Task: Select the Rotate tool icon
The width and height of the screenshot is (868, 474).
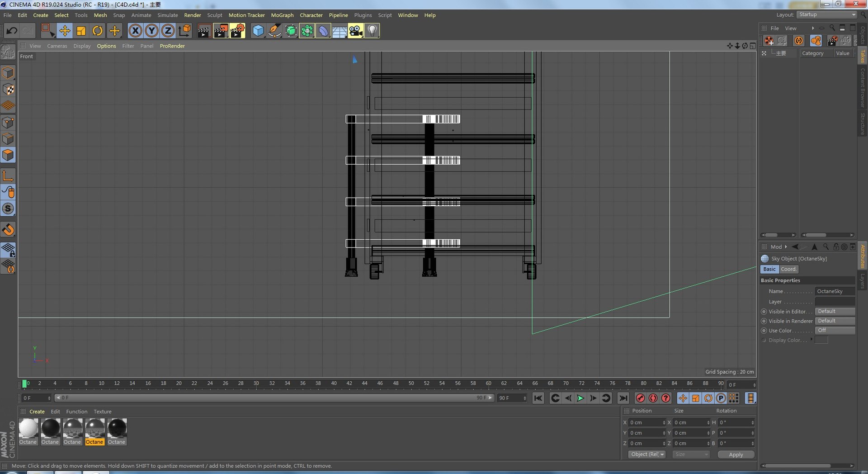Action: (x=98, y=31)
